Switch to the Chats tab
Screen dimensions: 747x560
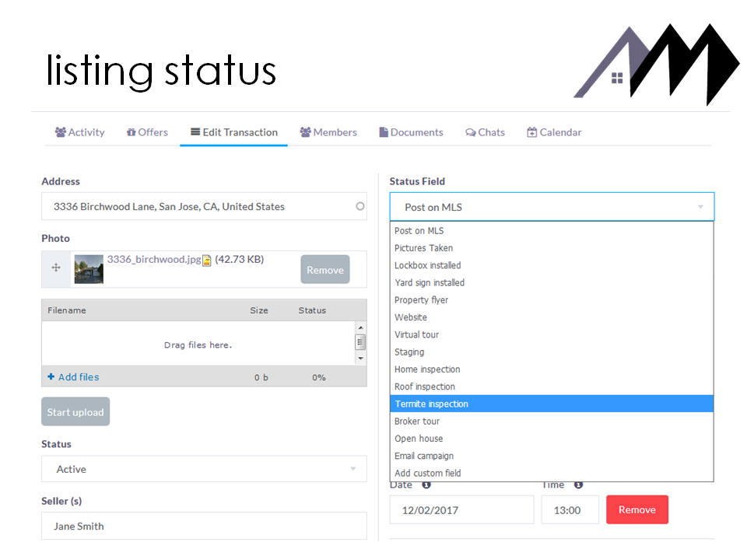click(x=485, y=132)
